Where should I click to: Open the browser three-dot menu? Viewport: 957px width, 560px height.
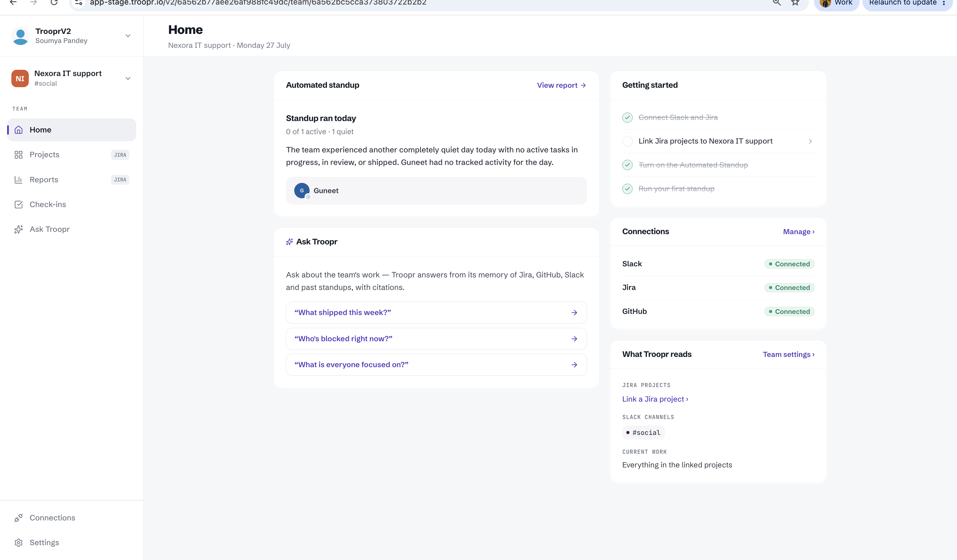coord(944,3)
